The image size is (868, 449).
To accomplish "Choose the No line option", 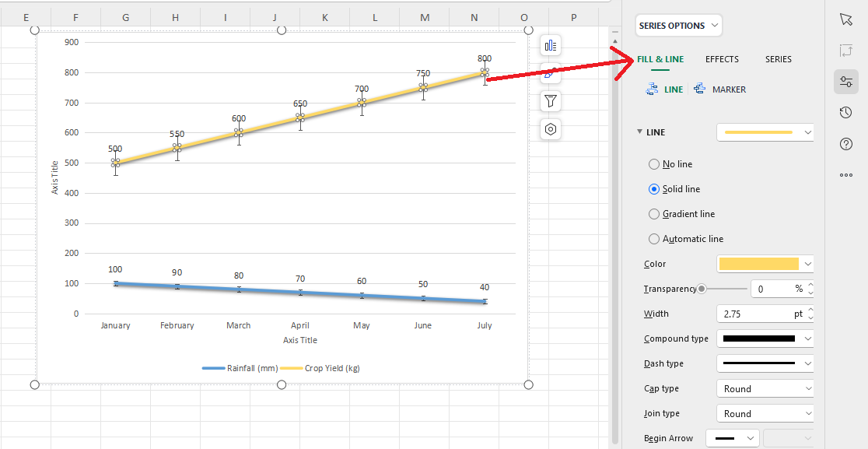I will 653,164.
